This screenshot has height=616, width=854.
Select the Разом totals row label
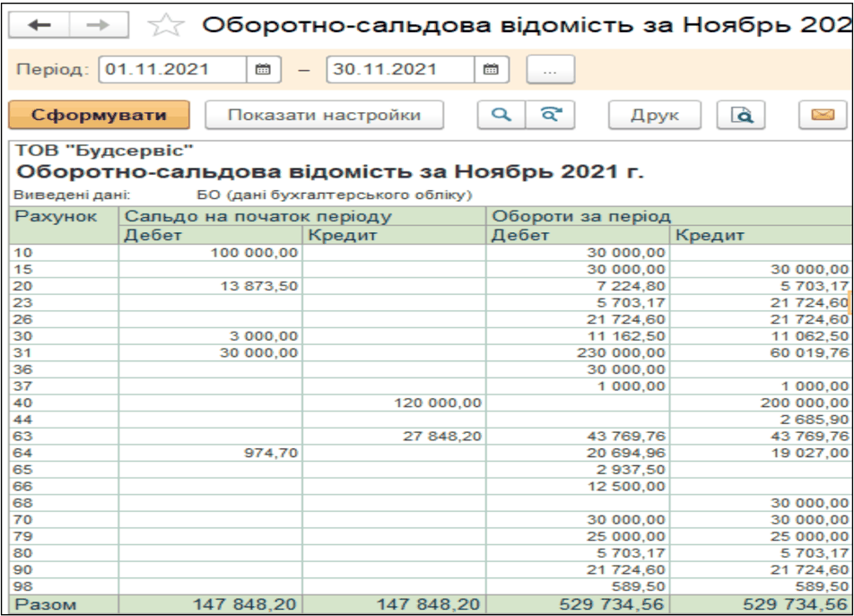point(64,604)
